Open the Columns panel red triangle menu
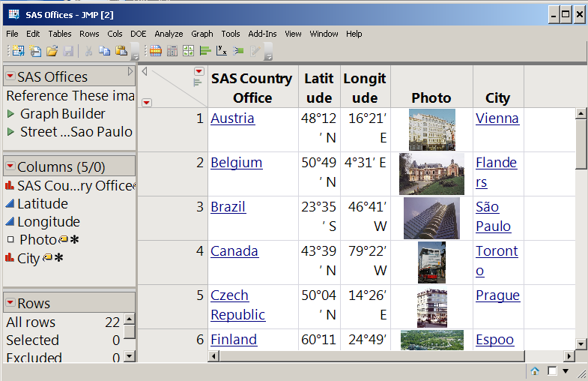This screenshot has height=381, width=588. click(10, 166)
